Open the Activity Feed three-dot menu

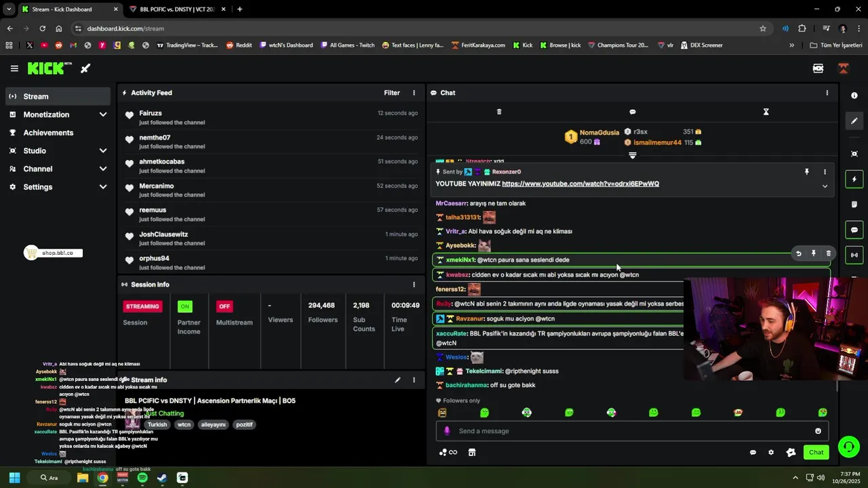click(414, 93)
